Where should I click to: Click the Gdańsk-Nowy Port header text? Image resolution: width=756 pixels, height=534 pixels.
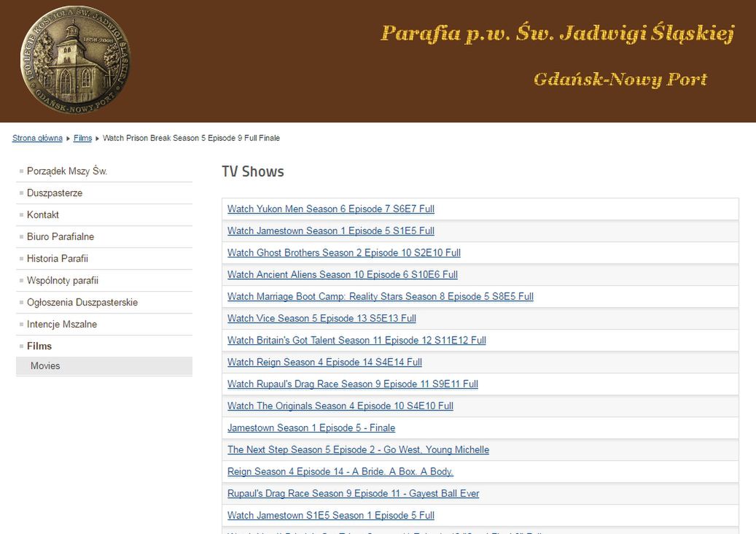click(620, 79)
